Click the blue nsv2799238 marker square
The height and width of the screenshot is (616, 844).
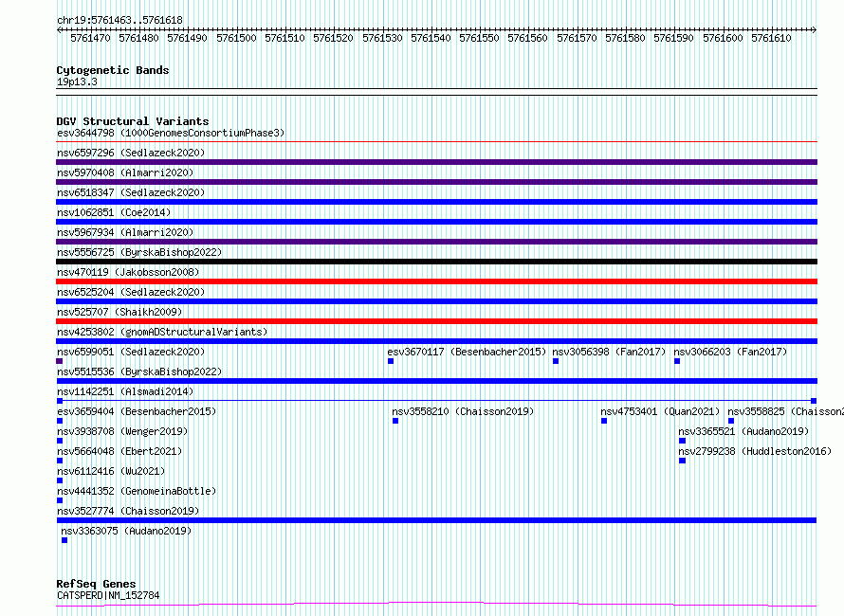tap(683, 461)
